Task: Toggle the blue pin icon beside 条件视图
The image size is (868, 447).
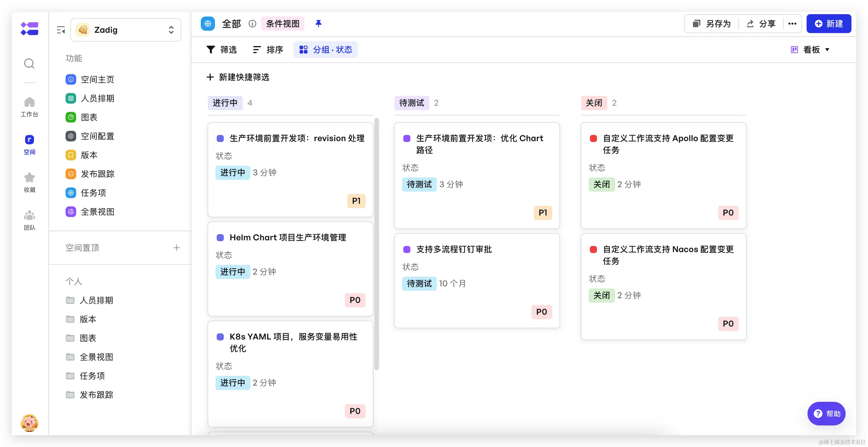Action: tap(318, 24)
